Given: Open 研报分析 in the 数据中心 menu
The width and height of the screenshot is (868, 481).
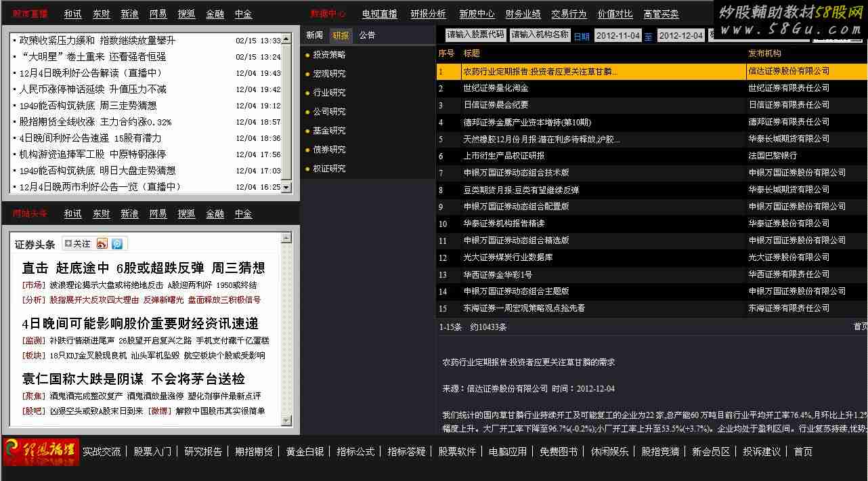Looking at the screenshot, I should point(428,14).
